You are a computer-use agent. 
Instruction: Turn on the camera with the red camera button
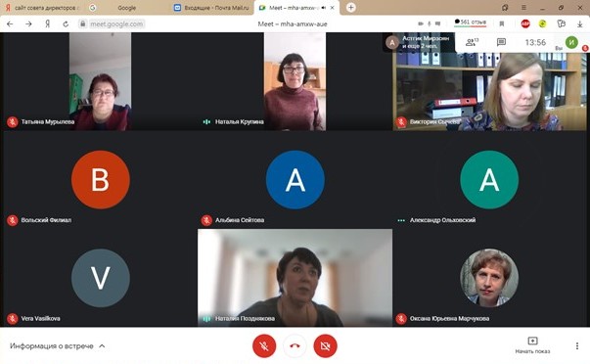pos(325,345)
